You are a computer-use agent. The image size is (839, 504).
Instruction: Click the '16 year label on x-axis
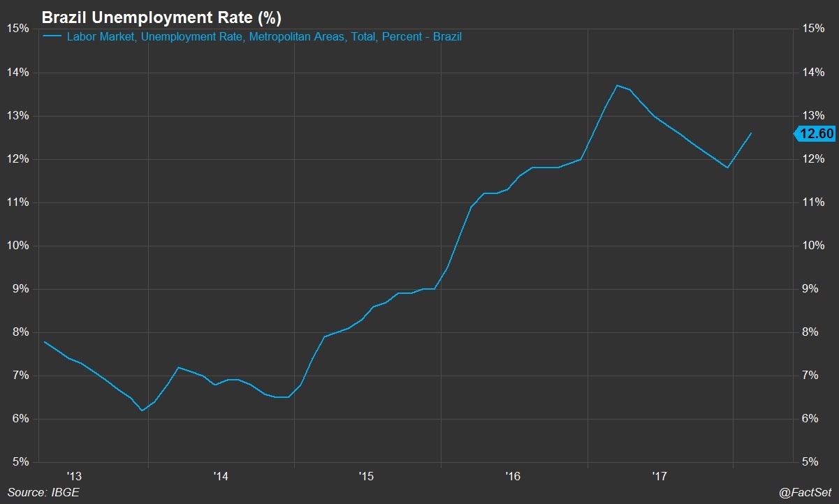(513, 477)
